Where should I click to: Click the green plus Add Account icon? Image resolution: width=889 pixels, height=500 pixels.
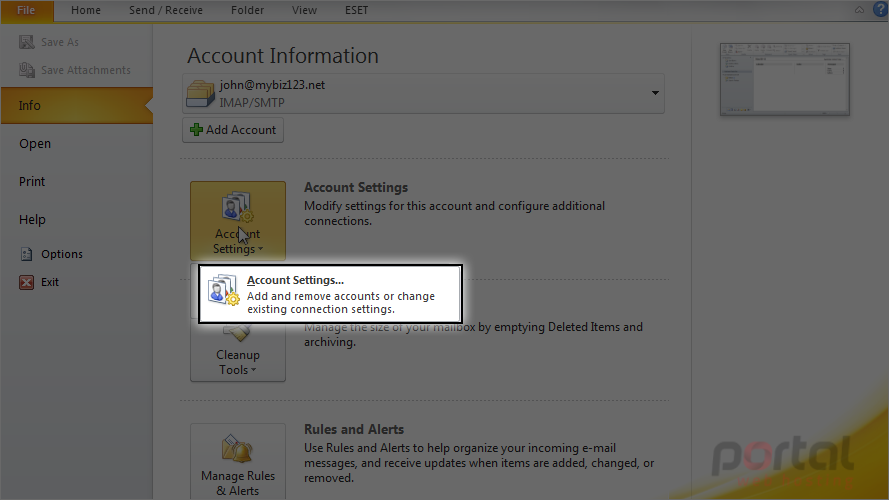196,130
